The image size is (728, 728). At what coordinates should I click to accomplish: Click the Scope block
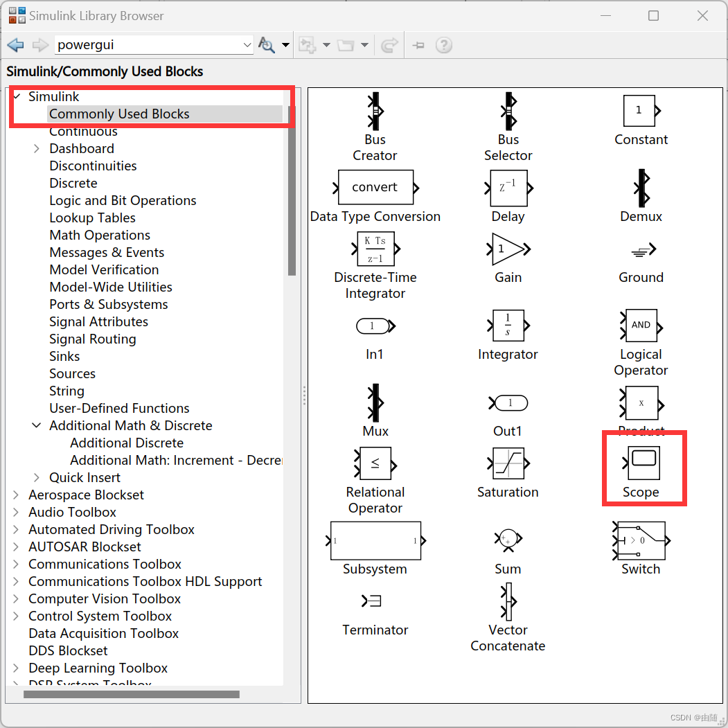point(641,463)
